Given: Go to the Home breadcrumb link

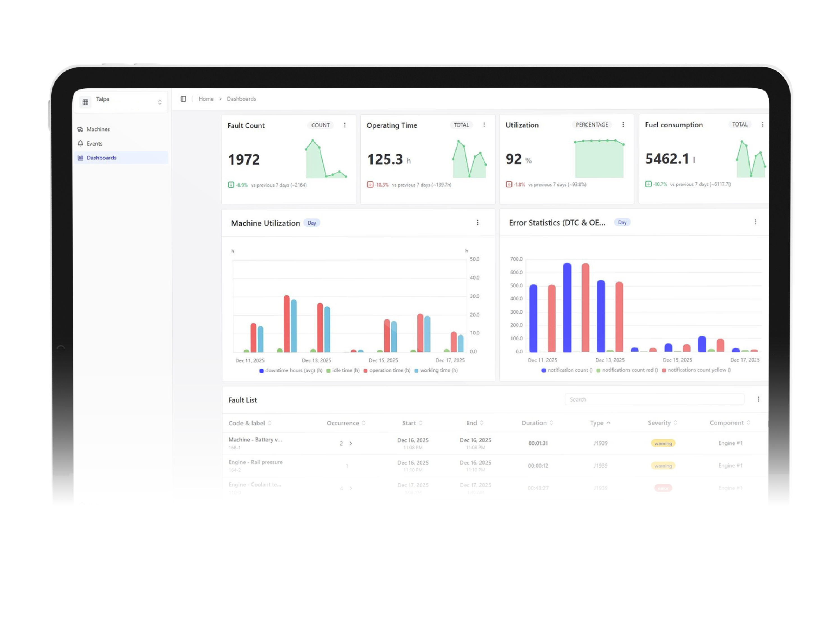Looking at the screenshot, I should pos(206,99).
